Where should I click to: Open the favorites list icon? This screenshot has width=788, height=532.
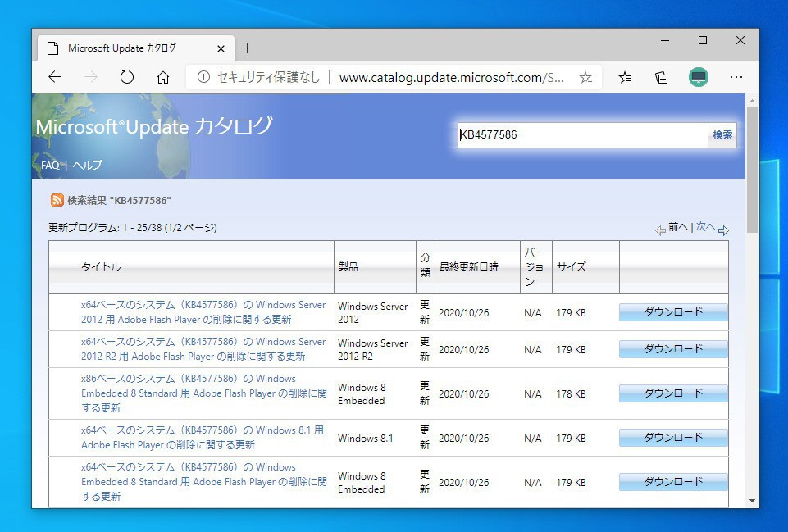pos(626,77)
